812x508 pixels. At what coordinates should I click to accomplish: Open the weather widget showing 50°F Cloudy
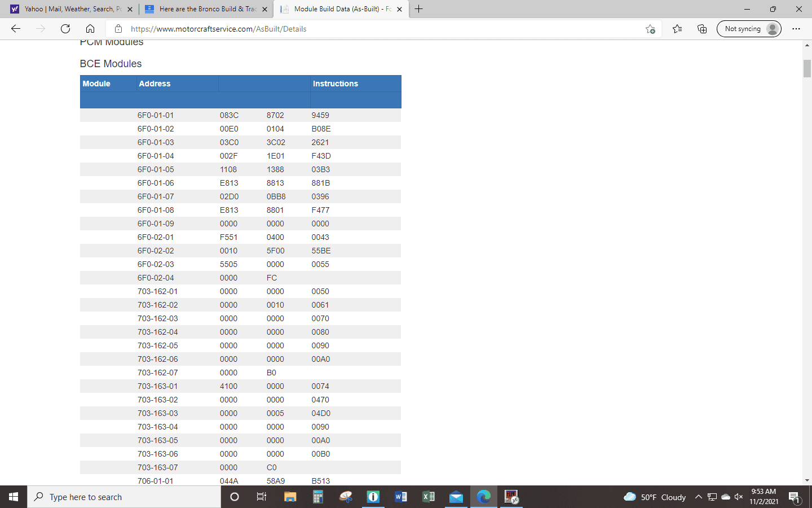(655, 497)
